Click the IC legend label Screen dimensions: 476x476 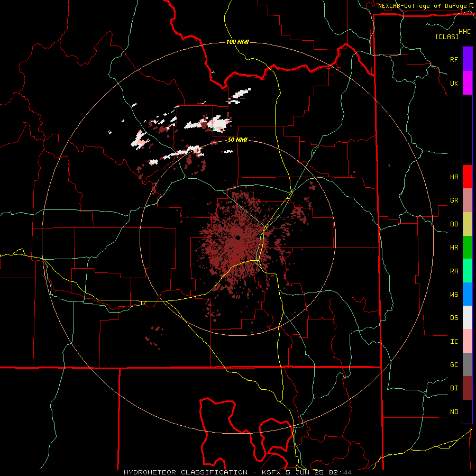tap(454, 342)
